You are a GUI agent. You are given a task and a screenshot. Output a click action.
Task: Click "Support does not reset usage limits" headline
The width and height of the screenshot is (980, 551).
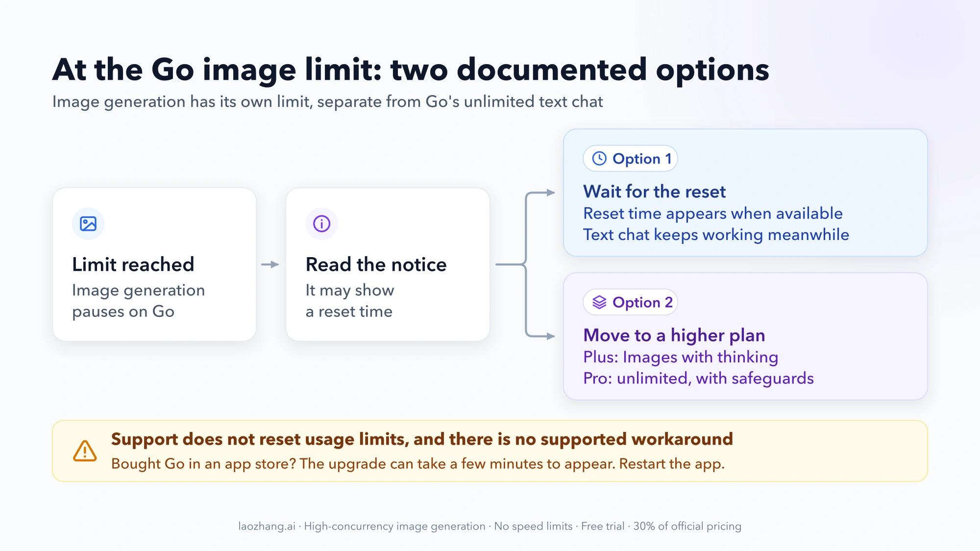422,439
